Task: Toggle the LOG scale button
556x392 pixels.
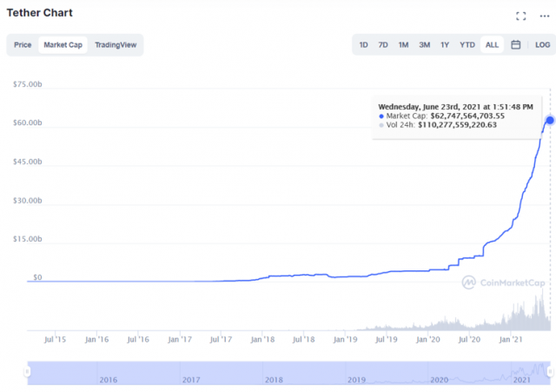Action: [542, 45]
